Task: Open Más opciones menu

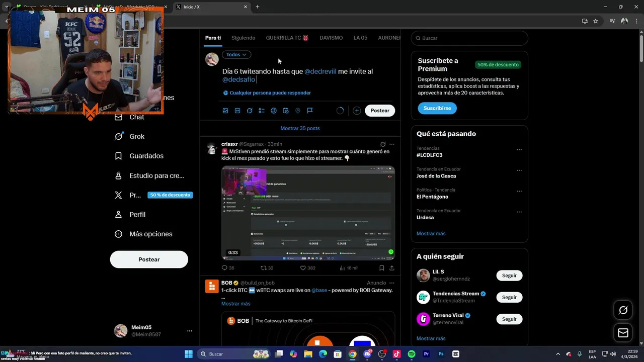Action: (144, 234)
